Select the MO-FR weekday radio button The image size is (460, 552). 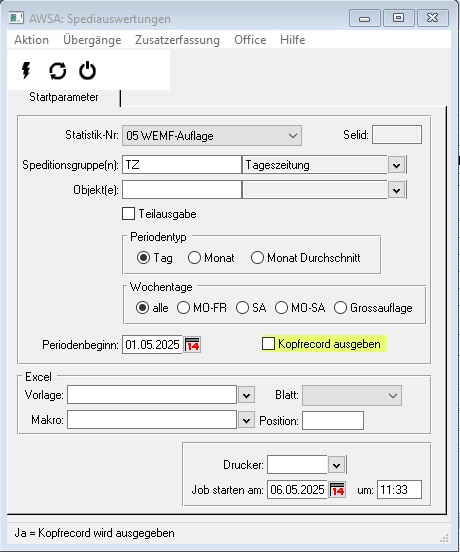tap(183, 308)
